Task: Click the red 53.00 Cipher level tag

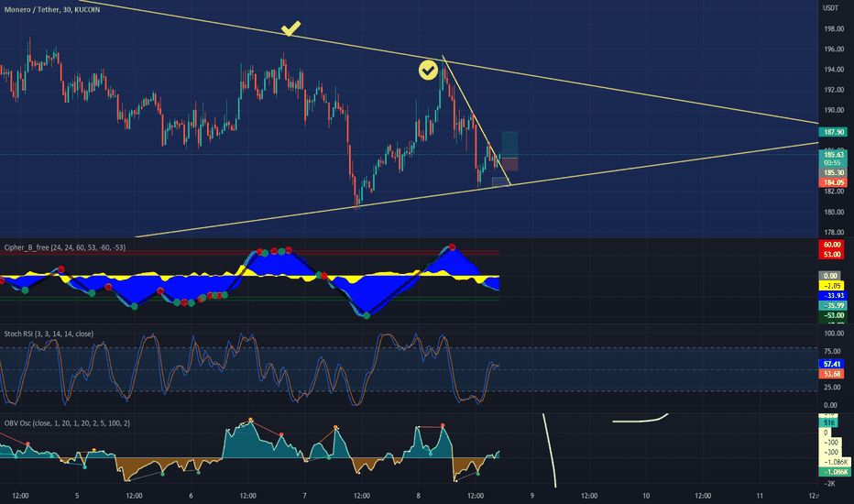Action: [x=832, y=255]
